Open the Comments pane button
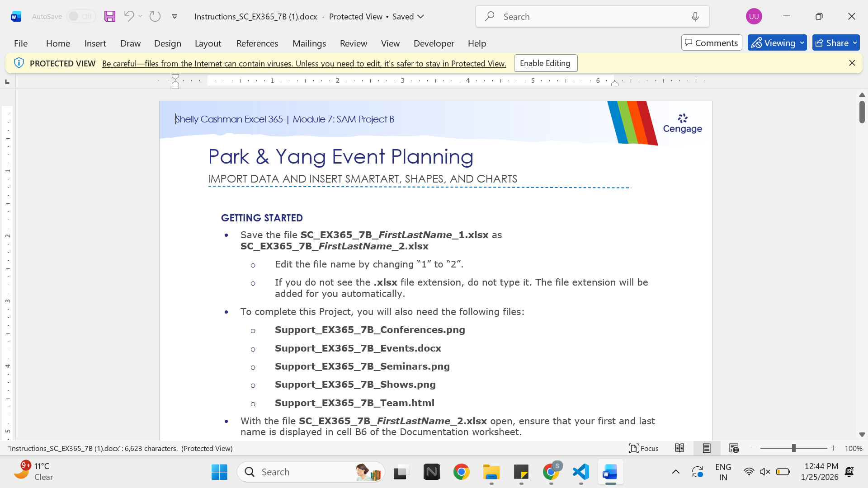 tap(712, 43)
